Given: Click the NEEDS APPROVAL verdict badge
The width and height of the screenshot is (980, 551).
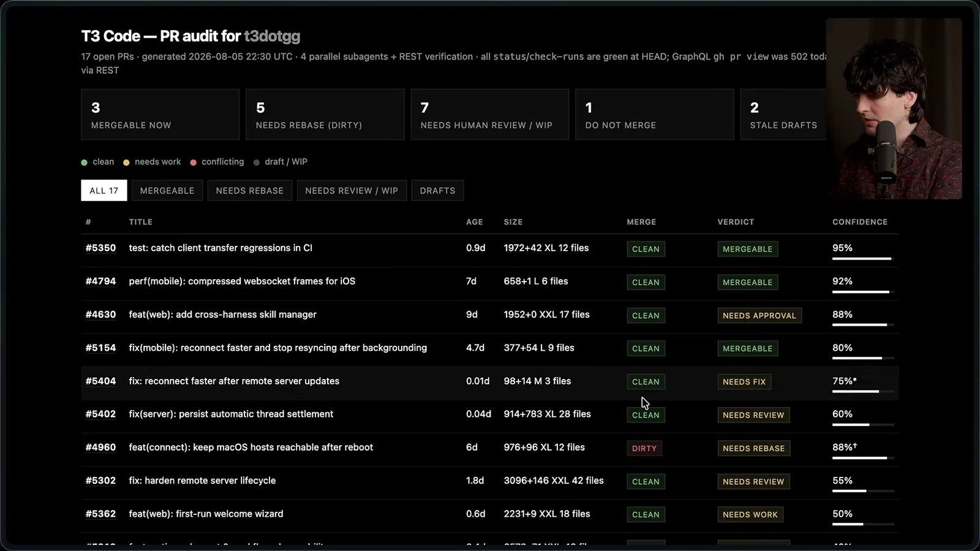Looking at the screenshot, I should 759,315.
